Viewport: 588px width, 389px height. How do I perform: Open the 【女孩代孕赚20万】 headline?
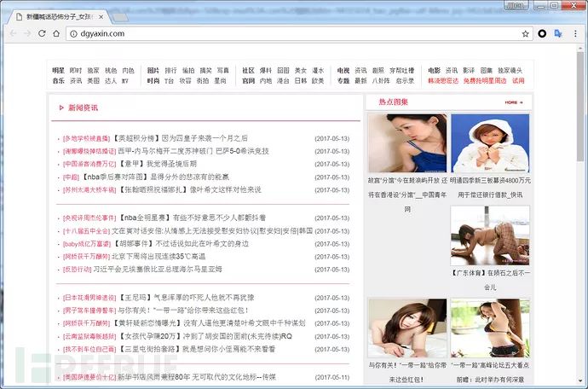pos(205,336)
